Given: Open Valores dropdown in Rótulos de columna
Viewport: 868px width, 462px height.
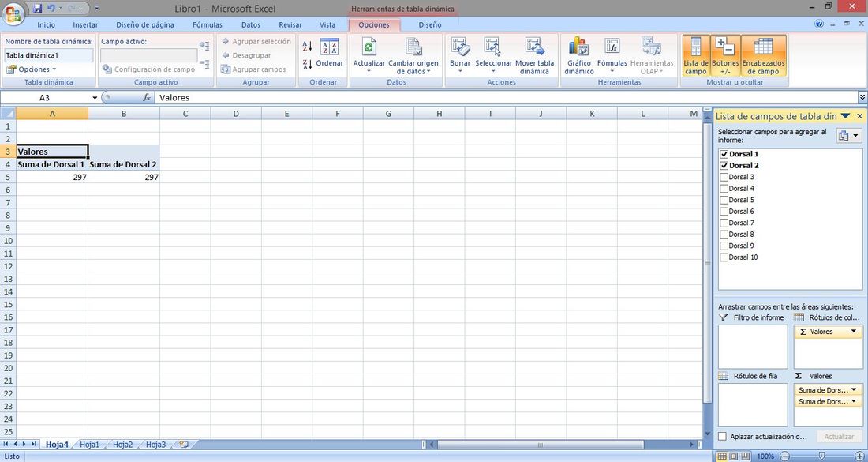Looking at the screenshot, I should pyautogui.click(x=854, y=331).
